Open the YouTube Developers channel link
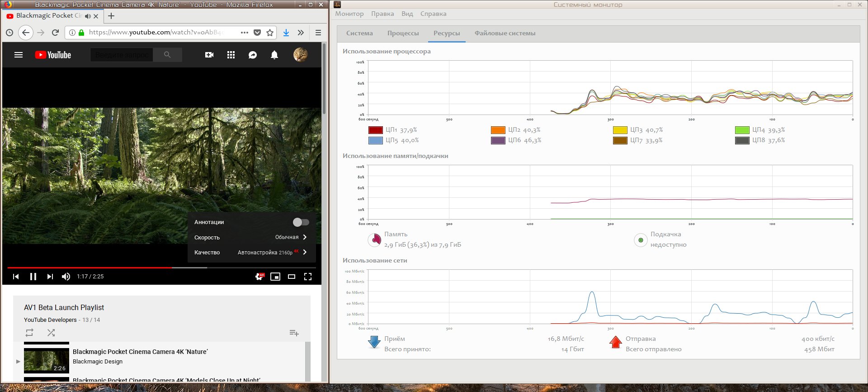The height and width of the screenshot is (392, 868). pos(50,320)
